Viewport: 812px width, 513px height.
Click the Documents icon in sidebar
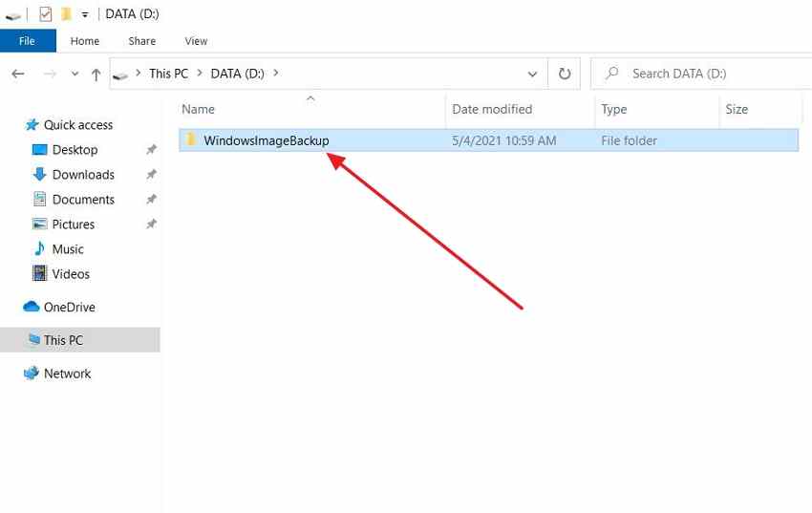click(39, 200)
